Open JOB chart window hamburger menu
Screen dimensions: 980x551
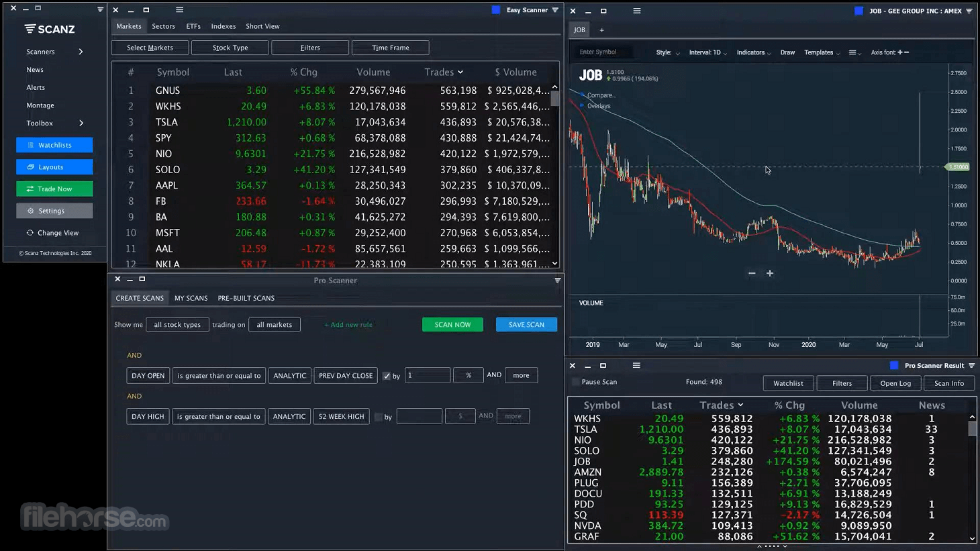(x=636, y=11)
